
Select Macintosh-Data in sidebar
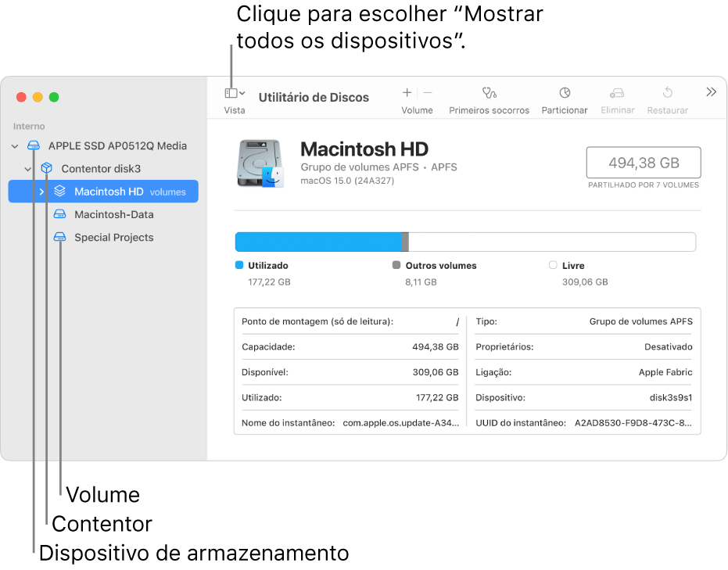coord(113,214)
